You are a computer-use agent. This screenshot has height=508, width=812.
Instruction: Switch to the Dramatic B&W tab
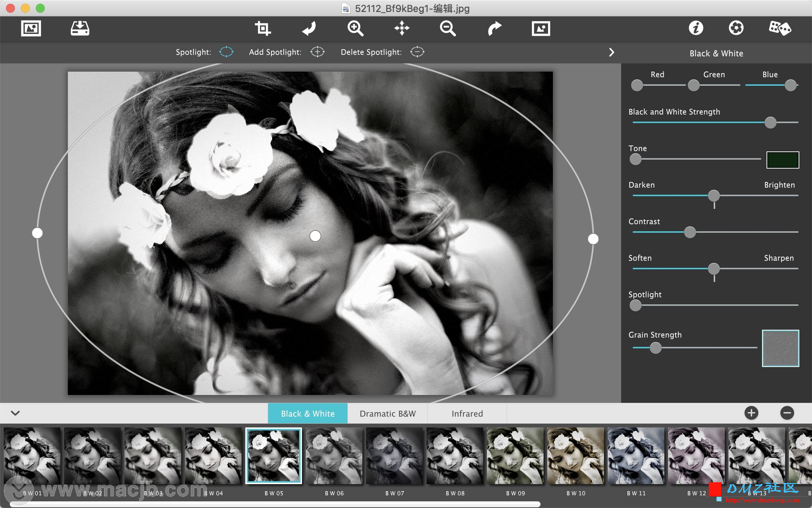[387, 414]
